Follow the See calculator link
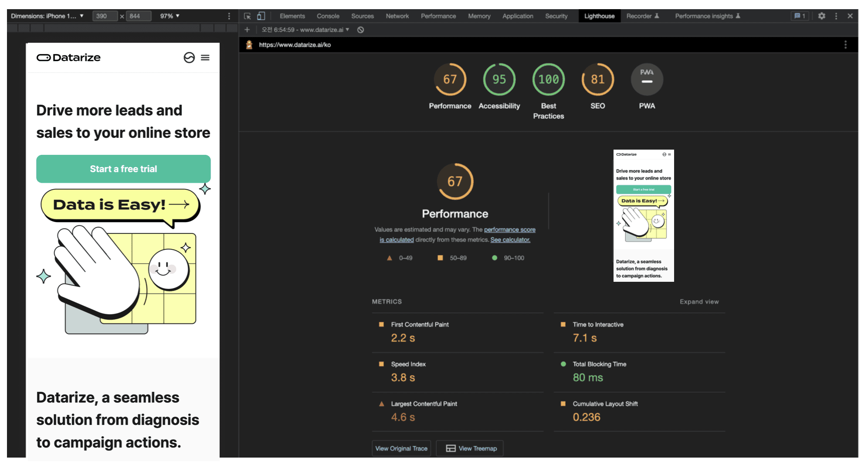 click(x=510, y=239)
